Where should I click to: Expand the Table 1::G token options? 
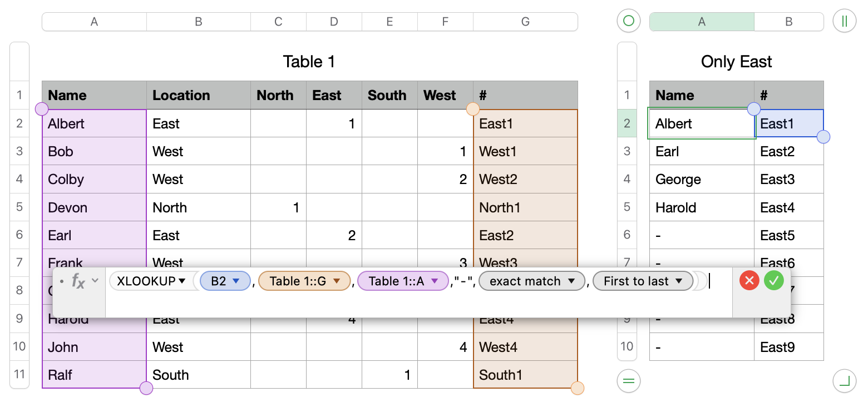point(337,281)
